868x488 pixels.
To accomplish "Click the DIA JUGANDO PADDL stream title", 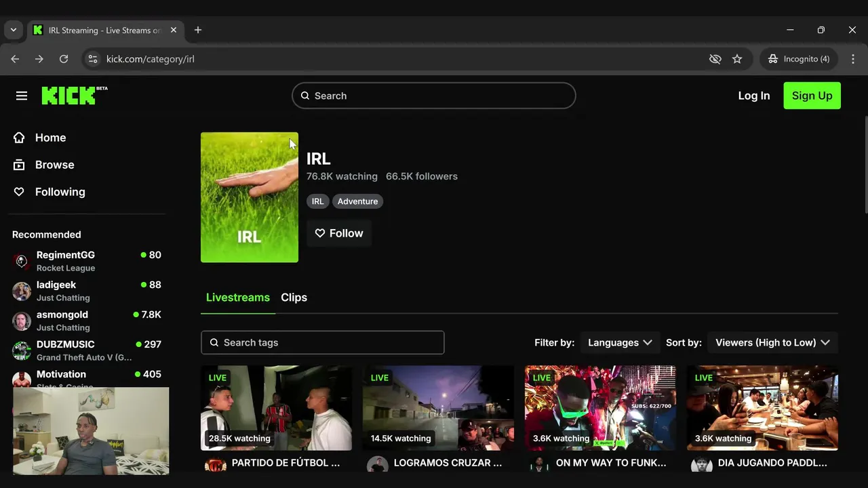I will [x=772, y=463].
